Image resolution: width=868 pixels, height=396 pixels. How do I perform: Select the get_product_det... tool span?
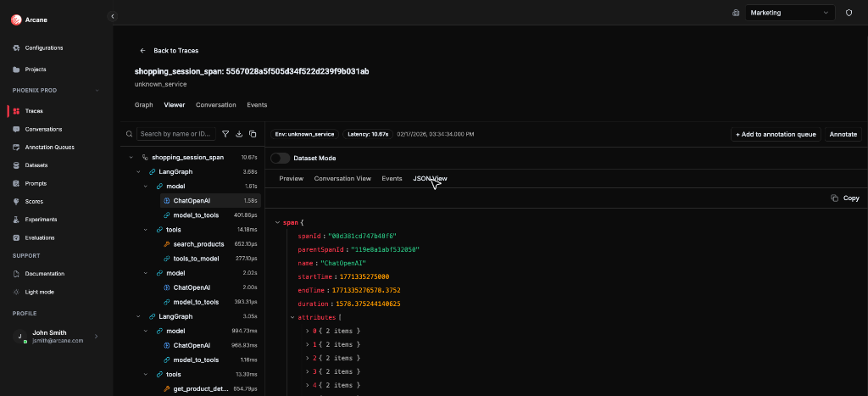click(209, 389)
